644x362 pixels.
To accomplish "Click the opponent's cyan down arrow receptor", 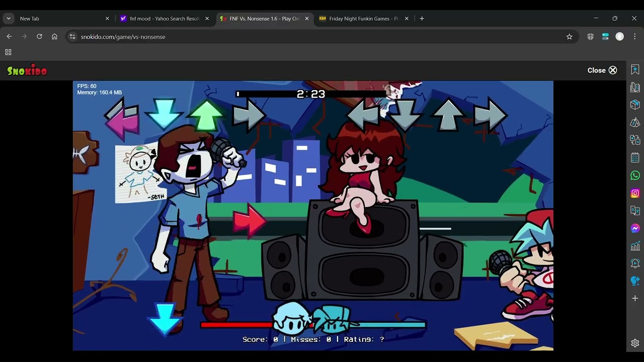I will point(164,115).
